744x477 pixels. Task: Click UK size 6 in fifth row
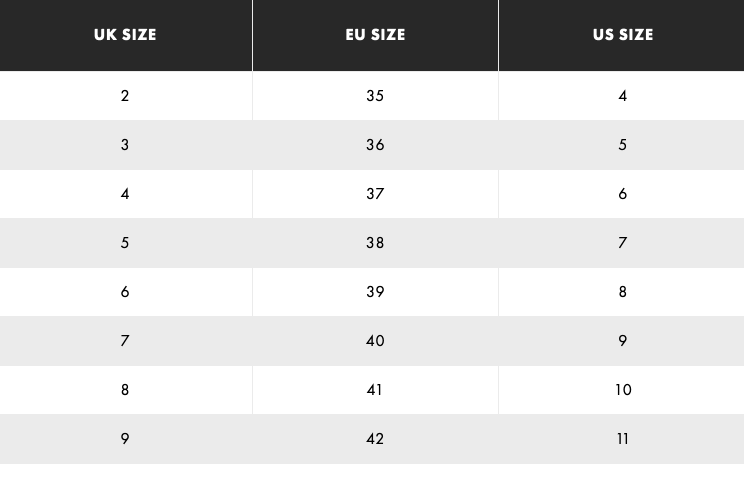click(125, 292)
